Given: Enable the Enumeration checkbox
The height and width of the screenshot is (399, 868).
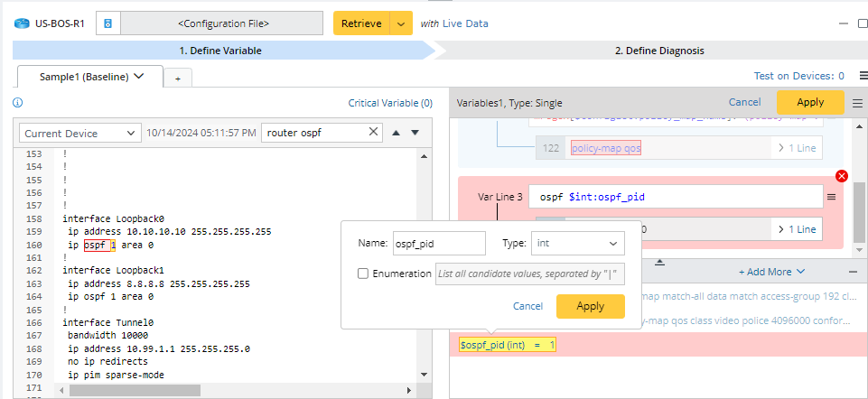Looking at the screenshot, I should [363, 274].
